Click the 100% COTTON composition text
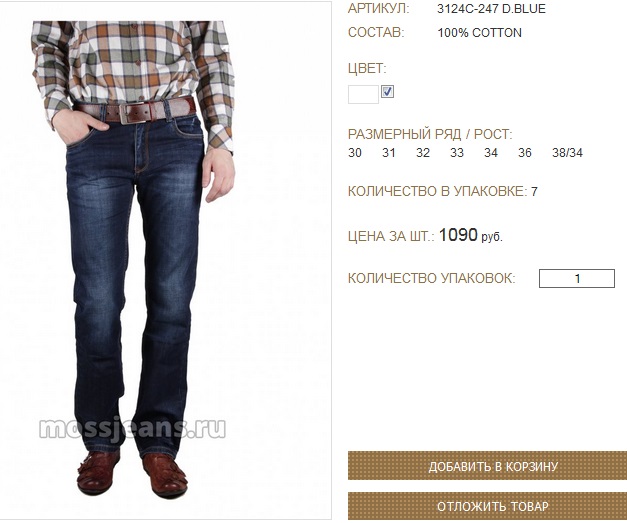The width and height of the screenshot is (627, 523). click(479, 33)
